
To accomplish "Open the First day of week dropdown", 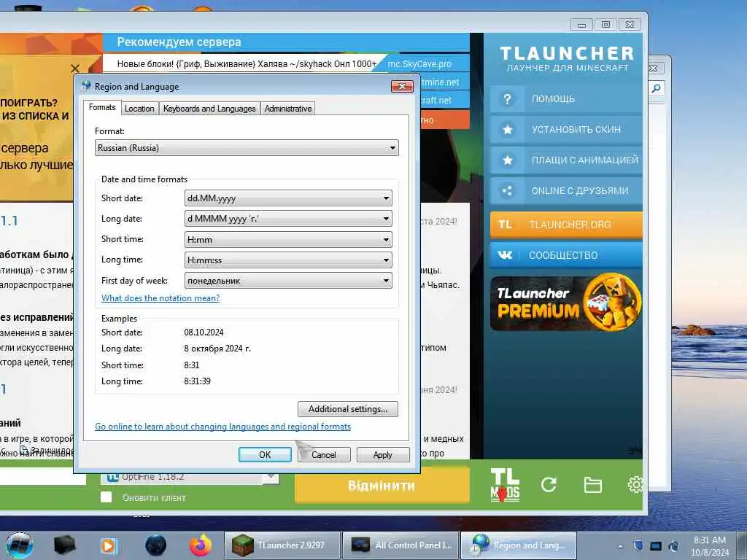I will 288,281.
